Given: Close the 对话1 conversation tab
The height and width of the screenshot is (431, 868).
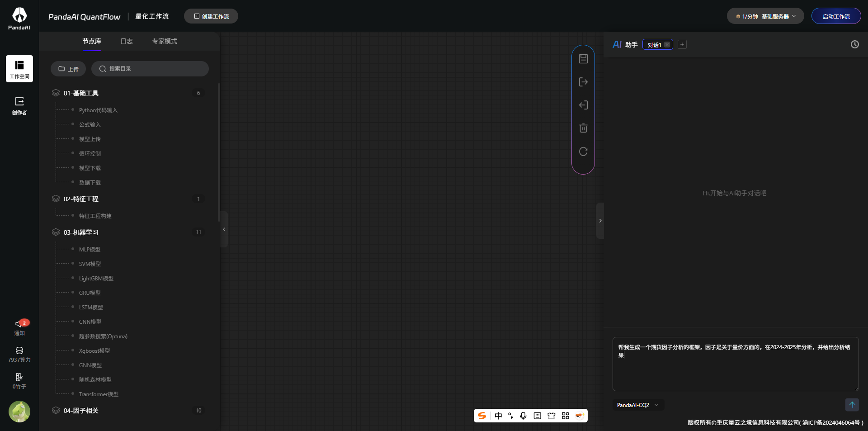Looking at the screenshot, I should pos(667,45).
